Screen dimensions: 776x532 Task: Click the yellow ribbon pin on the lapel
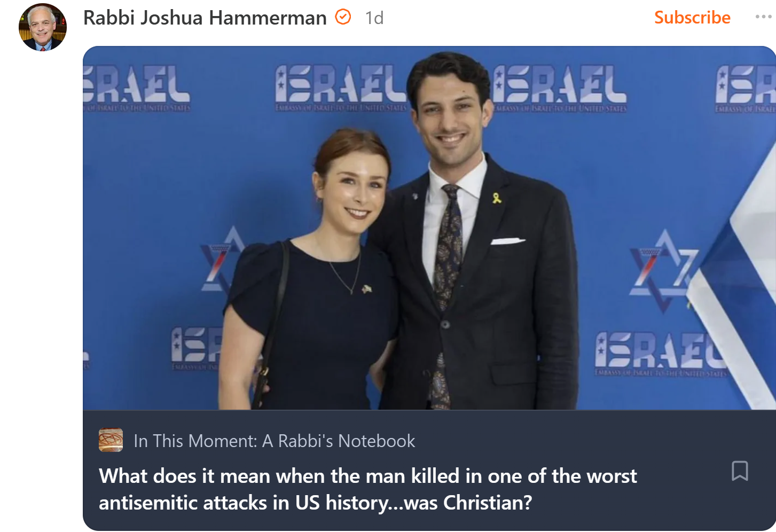497,198
